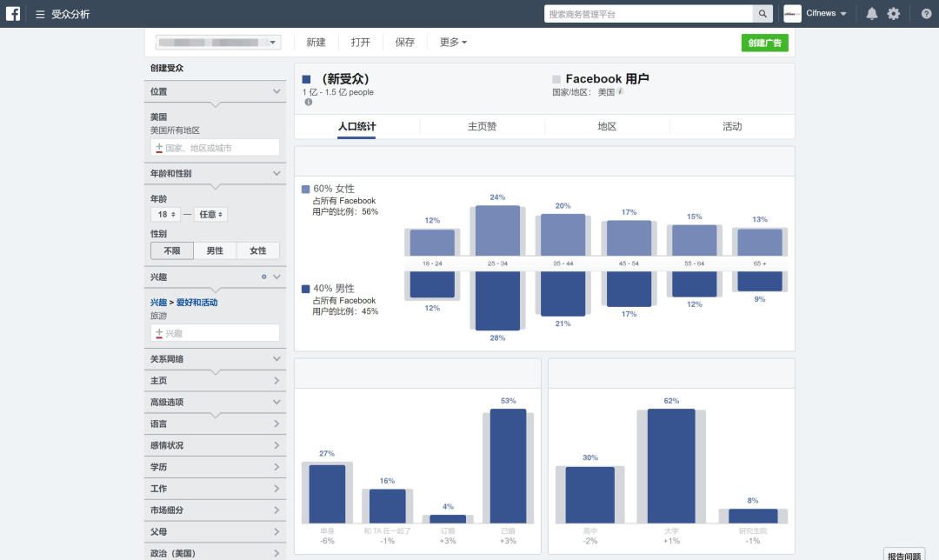Select 女性 gender option
The width and height of the screenshot is (939, 560).
258,250
